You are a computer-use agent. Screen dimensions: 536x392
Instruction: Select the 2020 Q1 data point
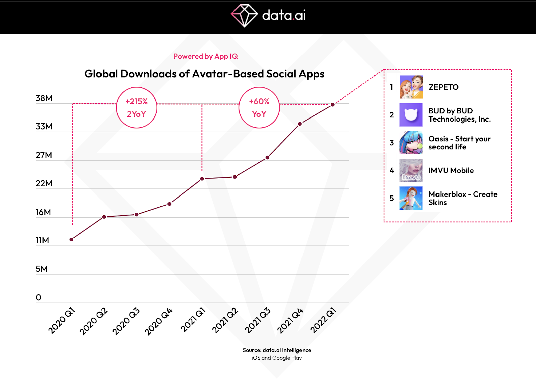coord(71,240)
